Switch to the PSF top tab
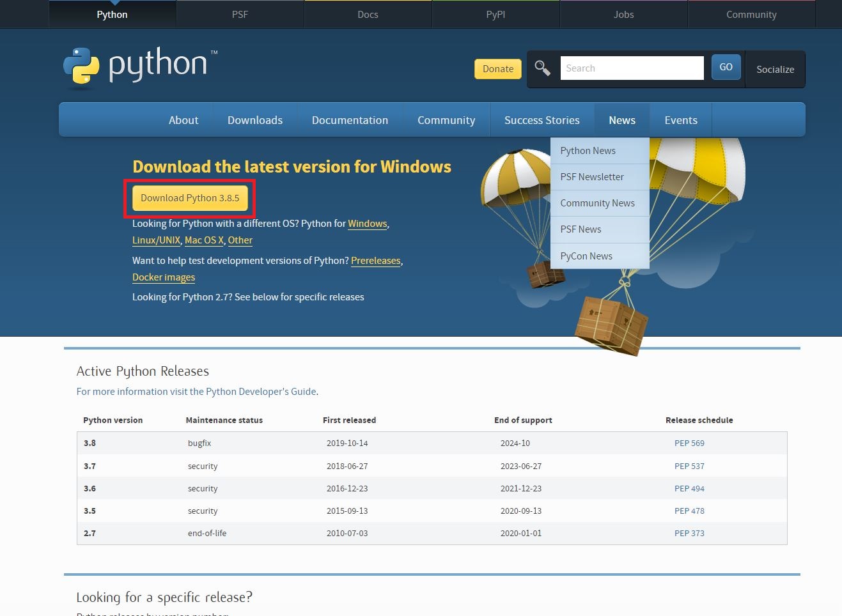The image size is (842, 616). pyautogui.click(x=240, y=14)
